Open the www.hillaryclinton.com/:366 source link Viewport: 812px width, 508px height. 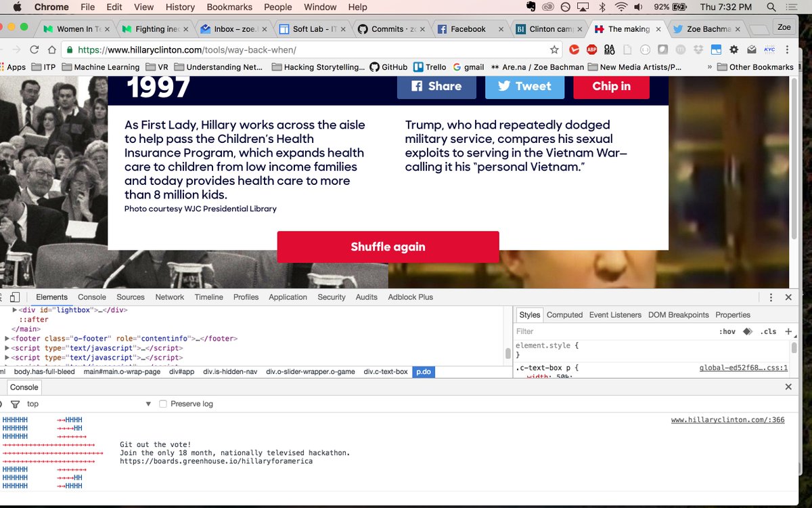click(728, 420)
